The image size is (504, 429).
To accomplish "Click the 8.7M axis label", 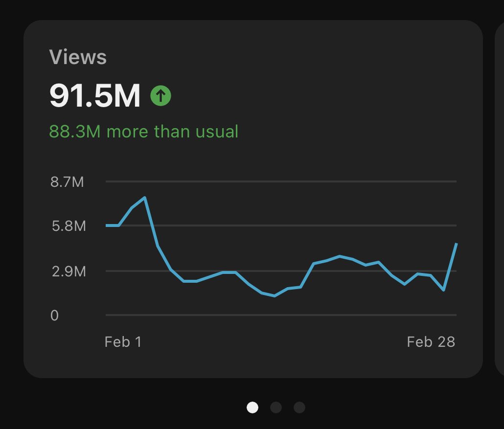I will pos(67,182).
